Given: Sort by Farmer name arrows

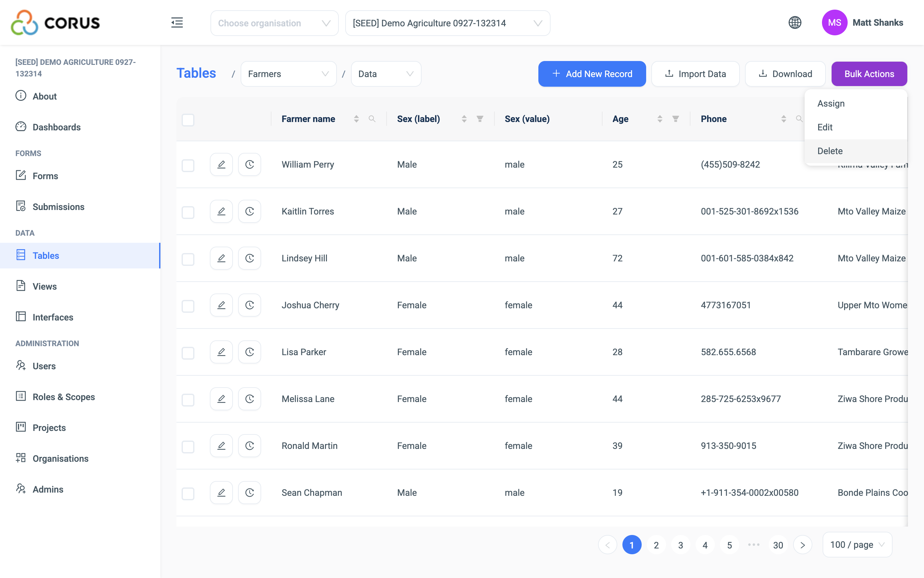Looking at the screenshot, I should coord(356,119).
